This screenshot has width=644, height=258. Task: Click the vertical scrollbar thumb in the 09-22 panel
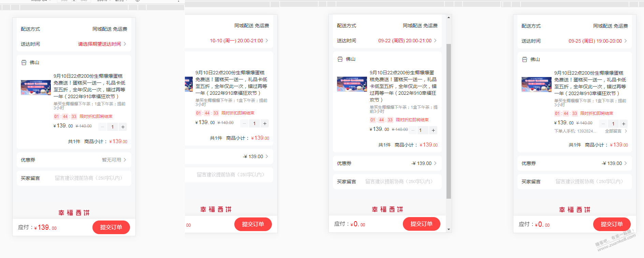(x=449, y=121)
